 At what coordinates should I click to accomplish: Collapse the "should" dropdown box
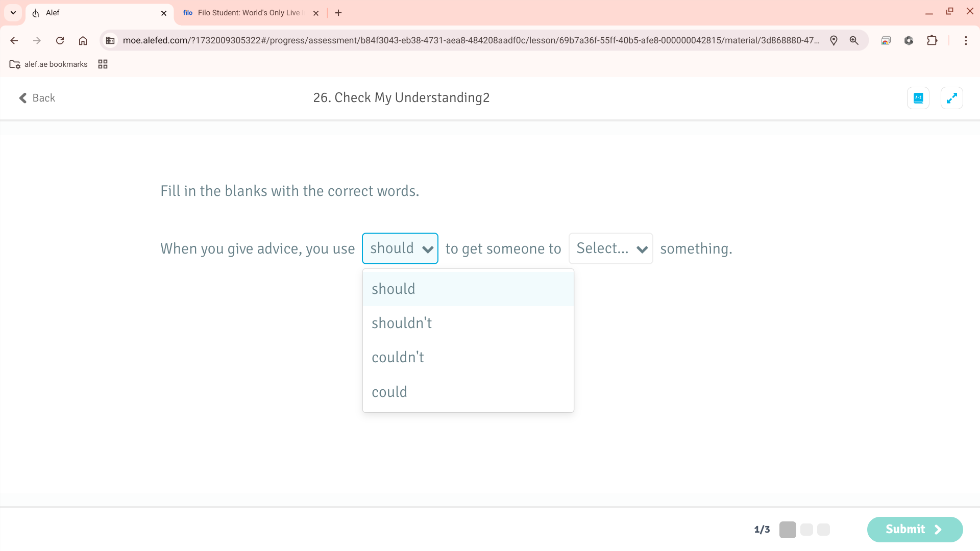point(400,248)
